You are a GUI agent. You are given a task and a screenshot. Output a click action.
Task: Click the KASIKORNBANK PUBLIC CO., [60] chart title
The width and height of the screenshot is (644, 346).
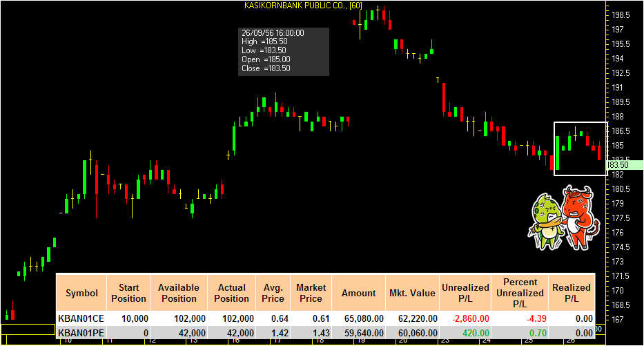point(303,6)
